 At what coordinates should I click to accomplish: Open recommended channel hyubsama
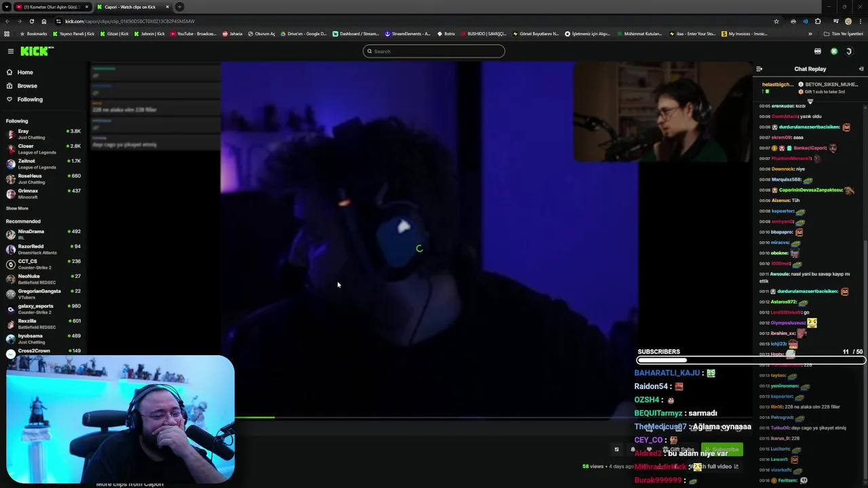[x=43, y=338]
